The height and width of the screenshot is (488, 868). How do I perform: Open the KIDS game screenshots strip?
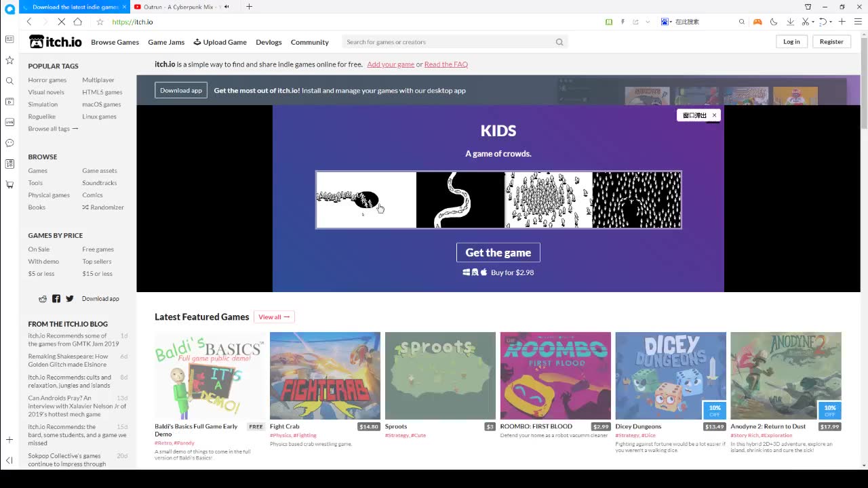(498, 200)
